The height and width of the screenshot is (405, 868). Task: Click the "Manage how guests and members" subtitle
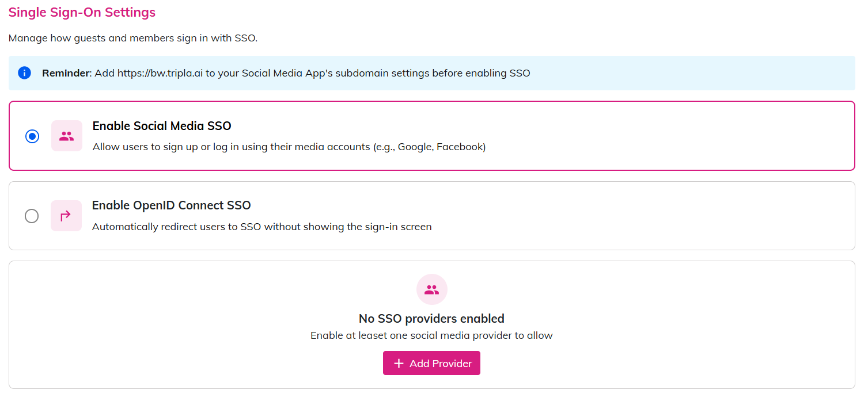coord(132,39)
